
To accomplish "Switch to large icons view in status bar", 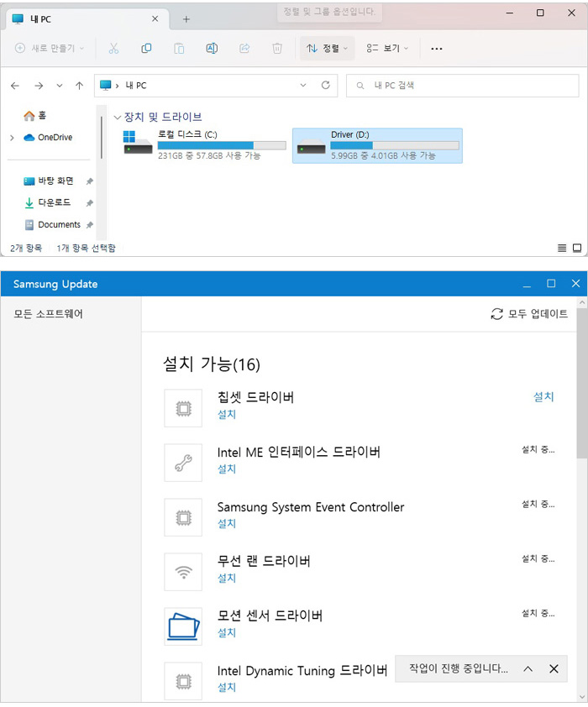I will [x=577, y=248].
